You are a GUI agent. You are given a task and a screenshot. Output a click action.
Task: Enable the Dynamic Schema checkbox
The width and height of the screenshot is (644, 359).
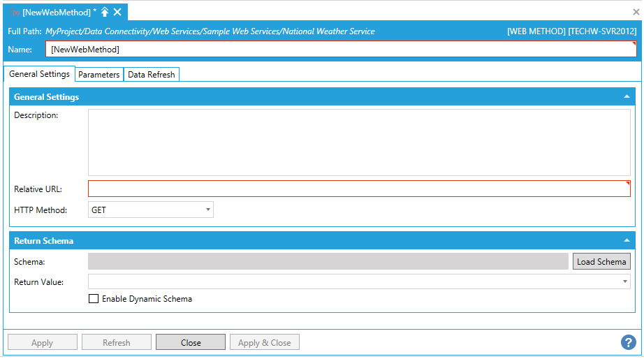(94, 299)
